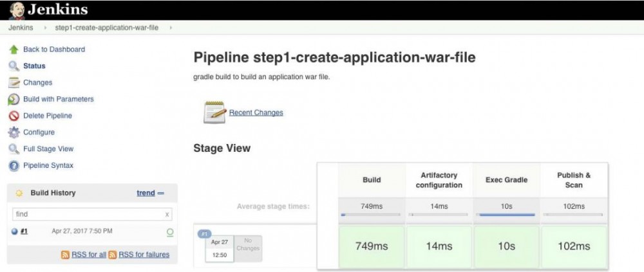Open the Build History trend link
The image size is (644, 272).
[146, 193]
